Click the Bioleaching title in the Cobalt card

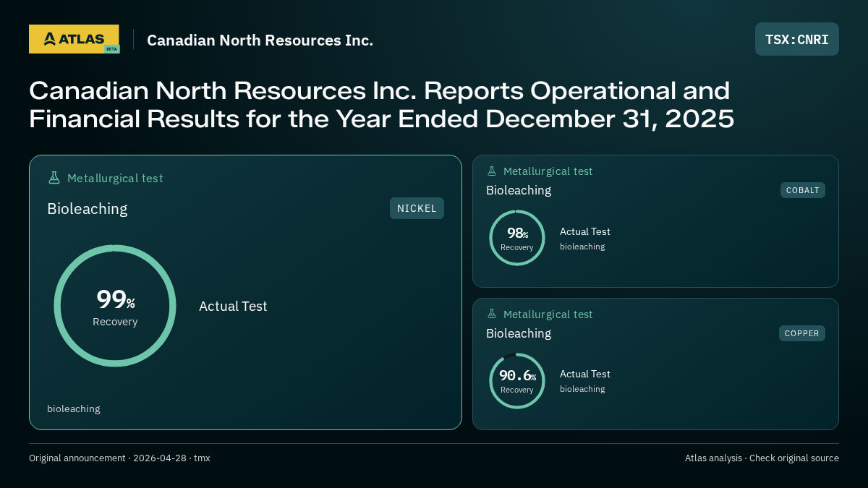pyautogui.click(x=519, y=190)
